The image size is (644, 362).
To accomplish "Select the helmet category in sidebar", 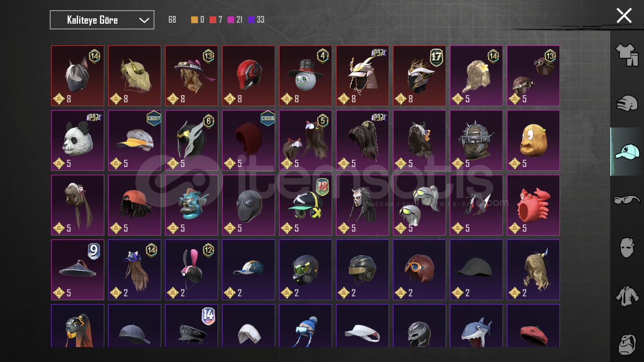I will (x=627, y=103).
